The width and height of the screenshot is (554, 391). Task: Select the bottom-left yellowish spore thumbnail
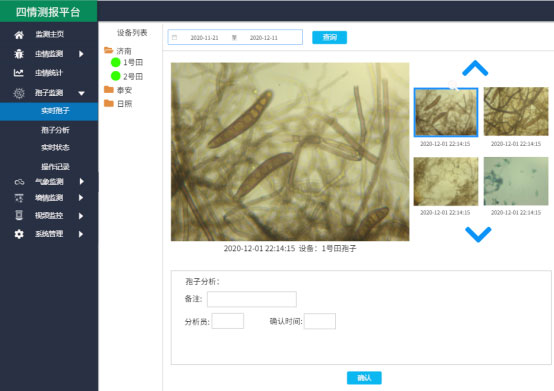click(x=446, y=182)
